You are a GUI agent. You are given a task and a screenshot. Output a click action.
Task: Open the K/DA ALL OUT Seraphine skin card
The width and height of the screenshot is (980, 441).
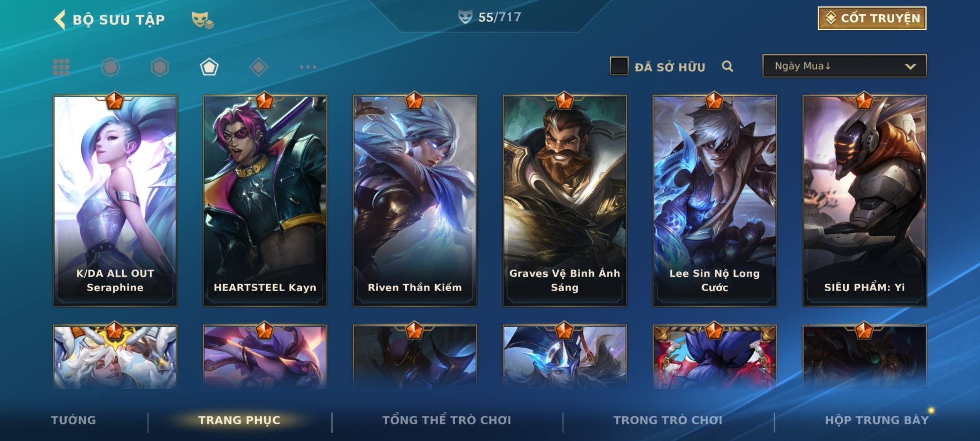click(115, 201)
